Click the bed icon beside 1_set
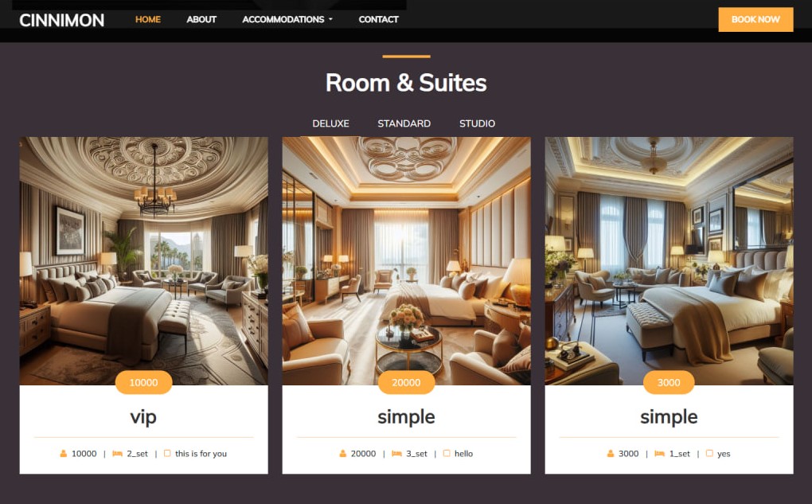 [659, 453]
